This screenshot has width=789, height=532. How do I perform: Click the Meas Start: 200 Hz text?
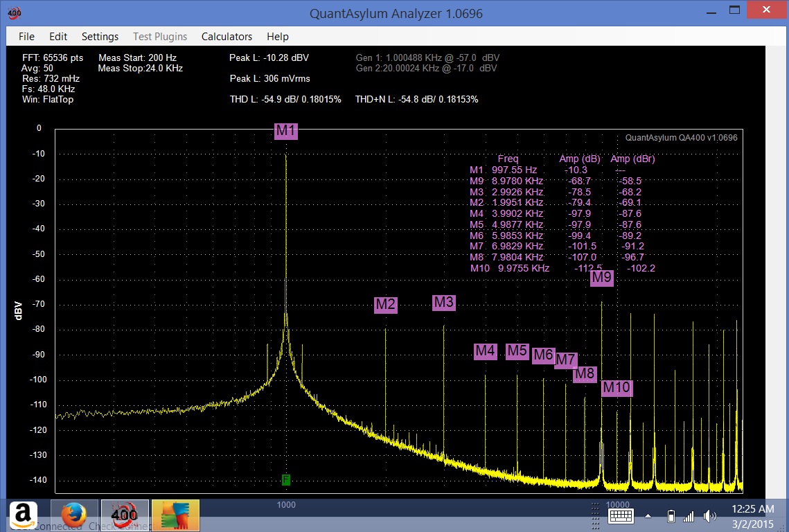137,58
